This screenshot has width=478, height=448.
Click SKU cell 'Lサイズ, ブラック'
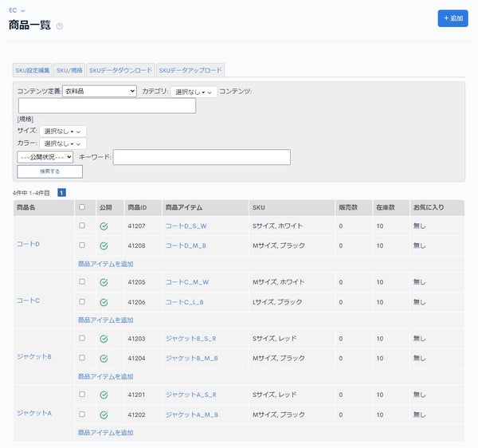(x=277, y=302)
